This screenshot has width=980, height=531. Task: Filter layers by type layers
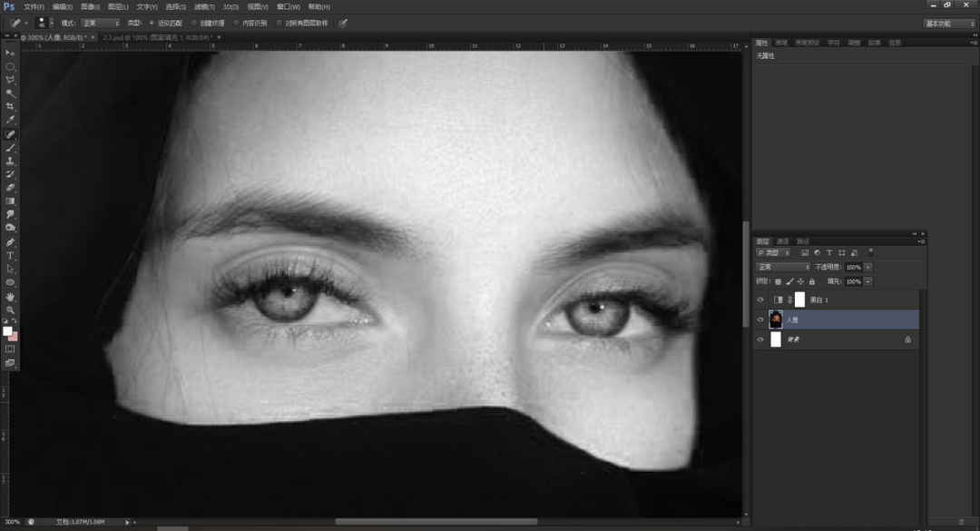[829, 252]
